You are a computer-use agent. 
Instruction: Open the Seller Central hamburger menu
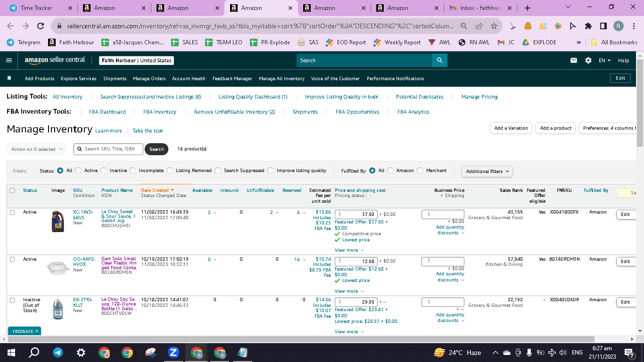click(9, 60)
